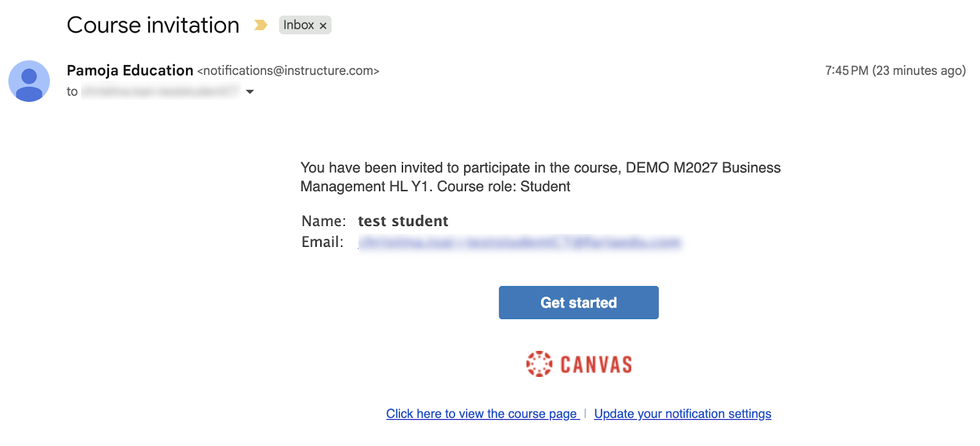980x446 pixels.
Task: Click the sender name Pamoja Education
Action: (x=130, y=70)
